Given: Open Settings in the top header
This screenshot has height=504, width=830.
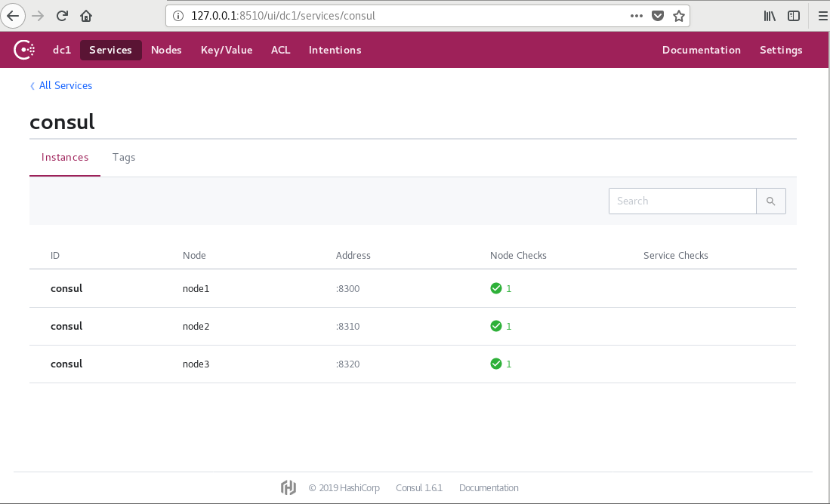Looking at the screenshot, I should click(781, 50).
